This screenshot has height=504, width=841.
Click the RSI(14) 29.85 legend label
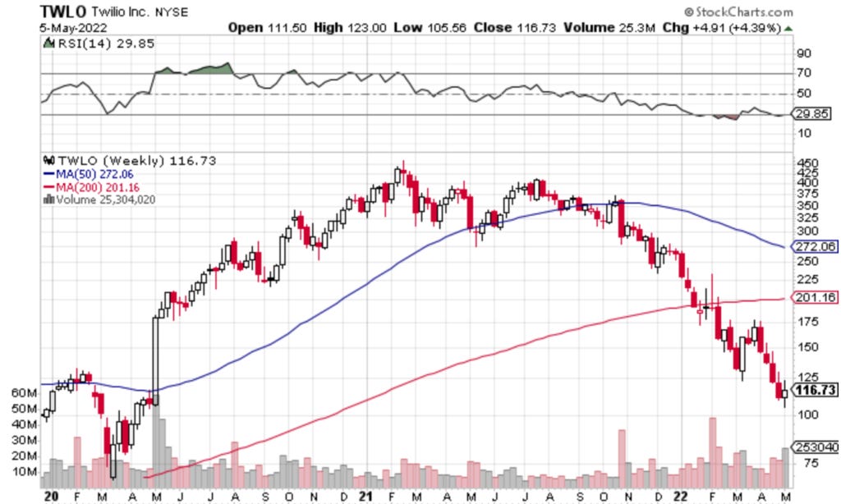click(x=106, y=44)
